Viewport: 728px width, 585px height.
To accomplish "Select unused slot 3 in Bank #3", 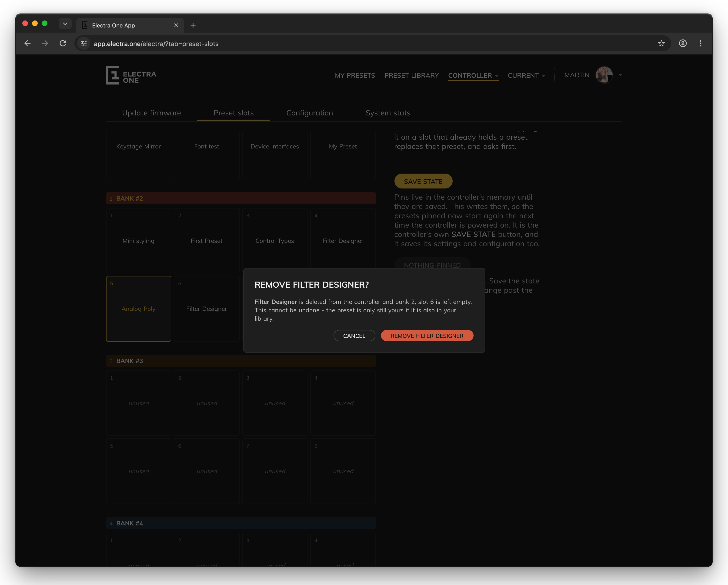I will coord(275,403).
